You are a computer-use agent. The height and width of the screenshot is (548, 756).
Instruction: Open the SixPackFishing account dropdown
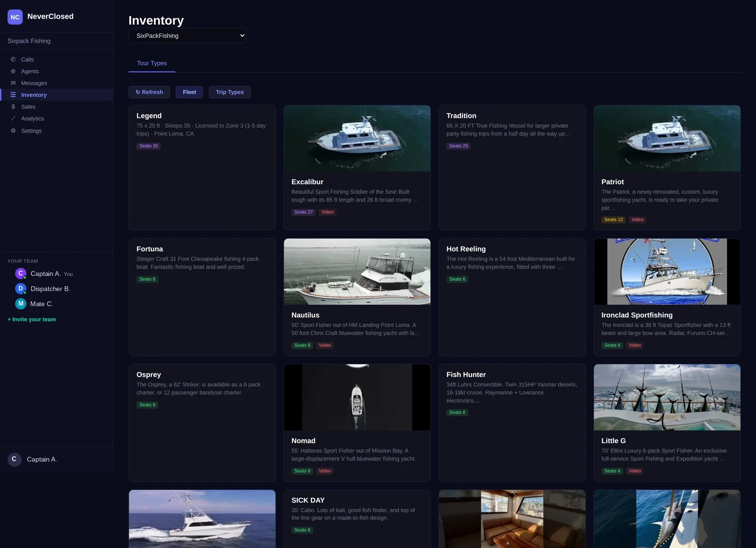188,36
